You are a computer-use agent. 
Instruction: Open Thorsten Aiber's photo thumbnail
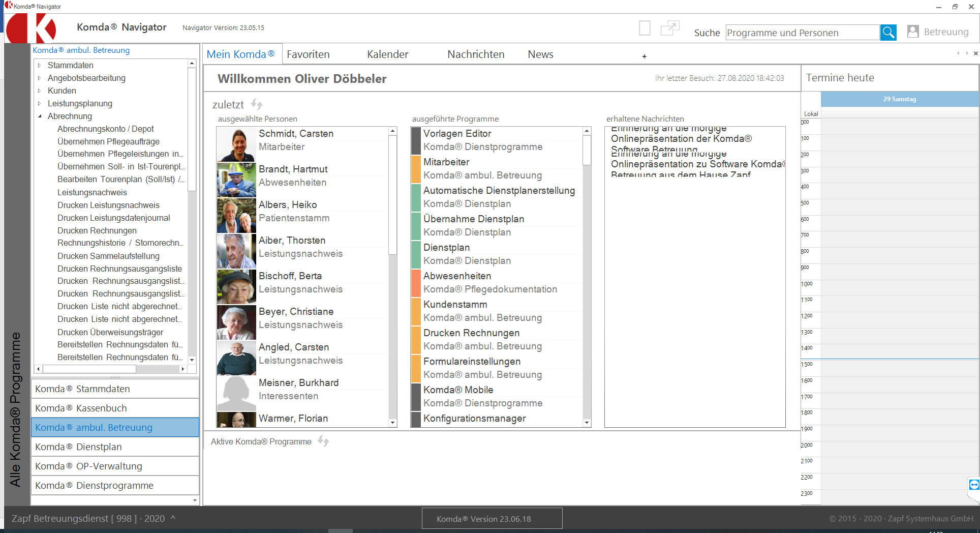(236, 251)
